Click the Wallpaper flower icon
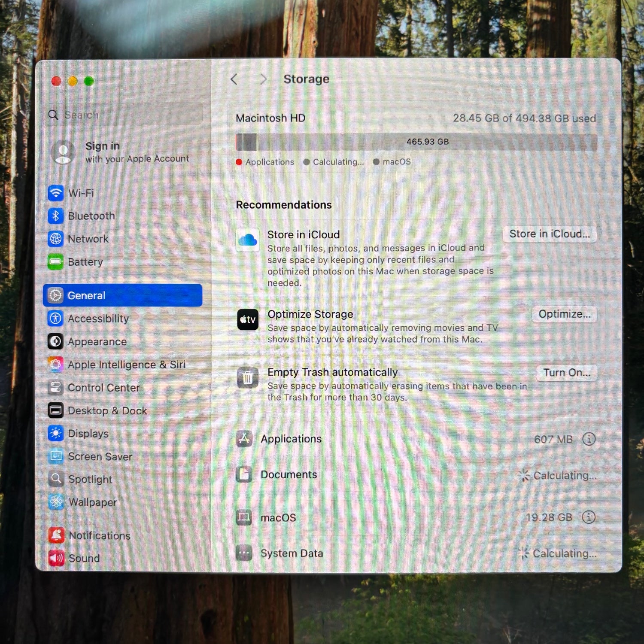The width and height of the screenshot is (644, 644). coord(56,502)
